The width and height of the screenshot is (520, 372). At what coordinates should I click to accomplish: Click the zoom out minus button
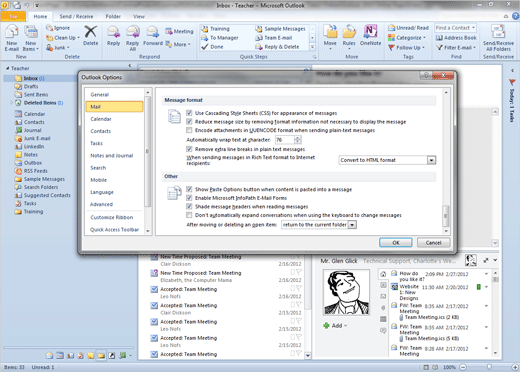tap(463, 367)
